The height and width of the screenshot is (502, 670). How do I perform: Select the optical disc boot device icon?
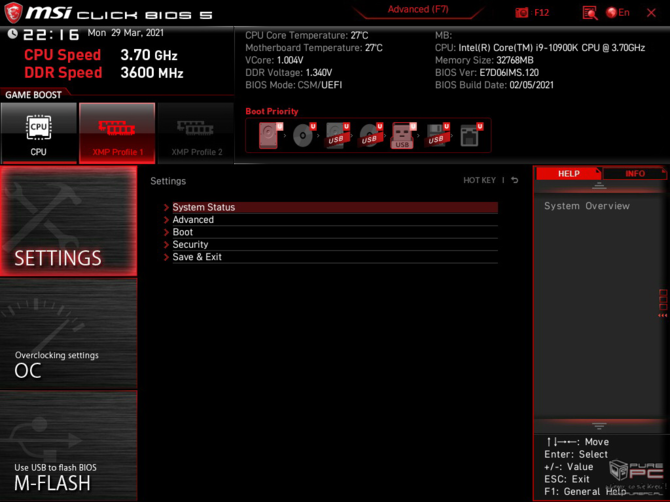(x=303, y=135)
